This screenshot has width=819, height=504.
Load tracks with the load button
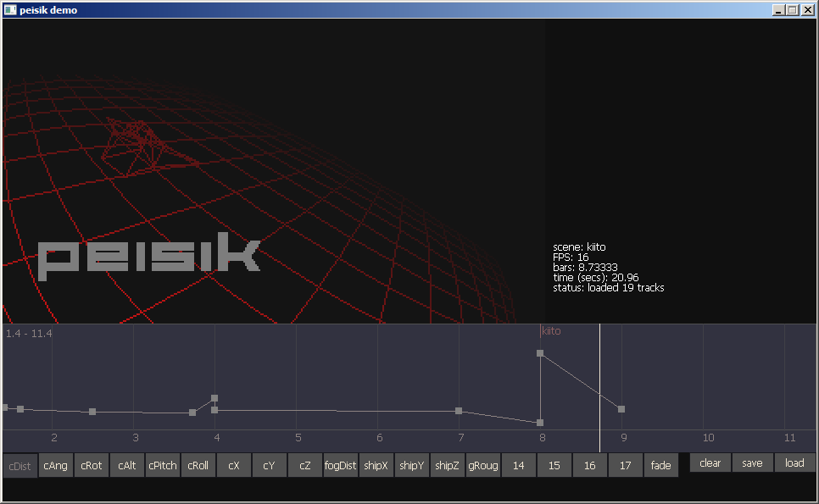click(794, 462)
